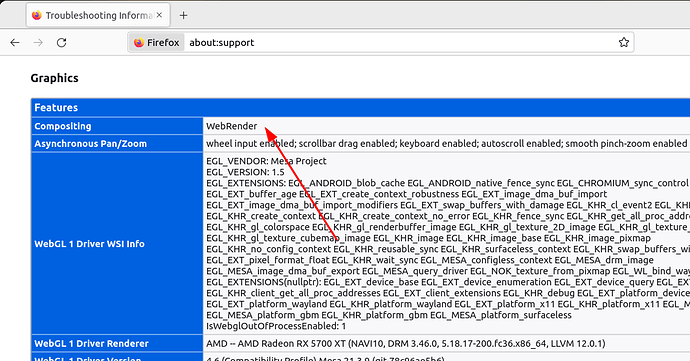
Task: Click the Features table header
Action: pyautogui.click(x=360, y=107)
